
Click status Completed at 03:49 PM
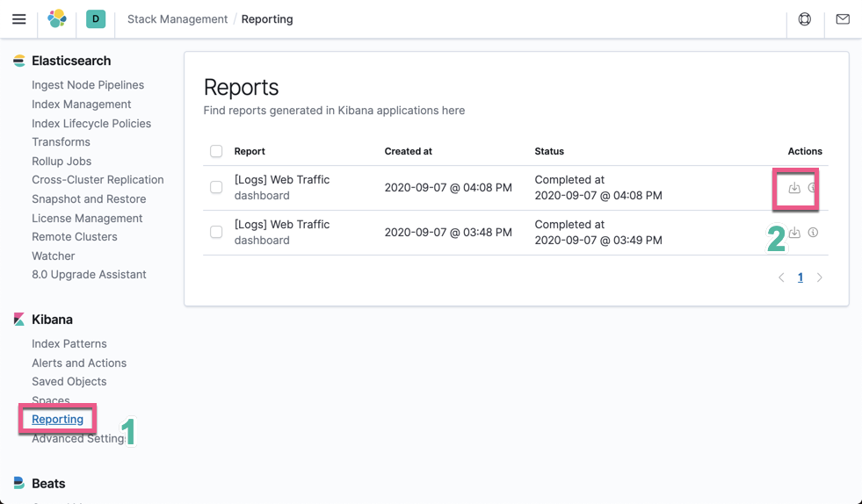(x=598, y=232)
